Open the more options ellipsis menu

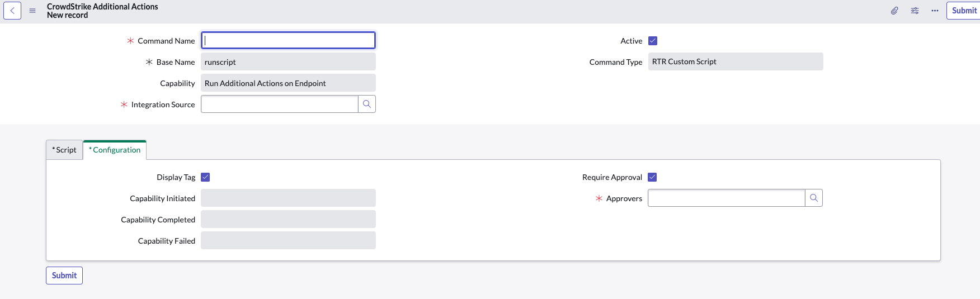point(935,11)
